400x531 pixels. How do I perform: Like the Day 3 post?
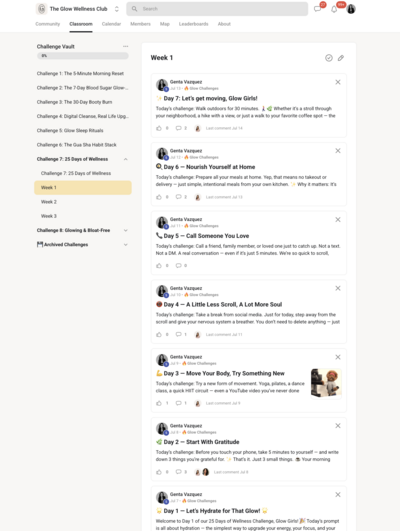coord(159,403)
